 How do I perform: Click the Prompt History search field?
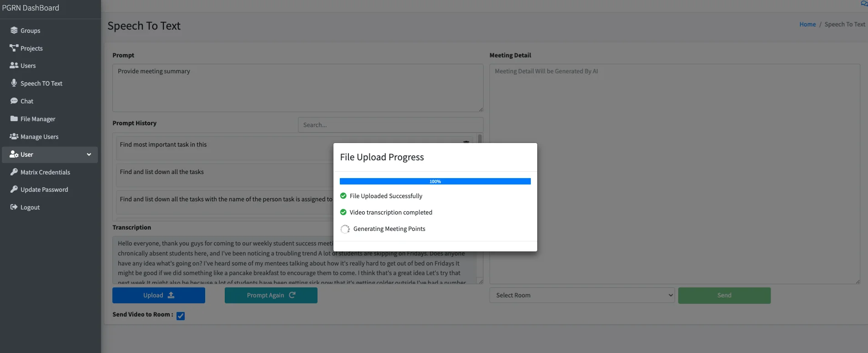click(x=390, y=125)
